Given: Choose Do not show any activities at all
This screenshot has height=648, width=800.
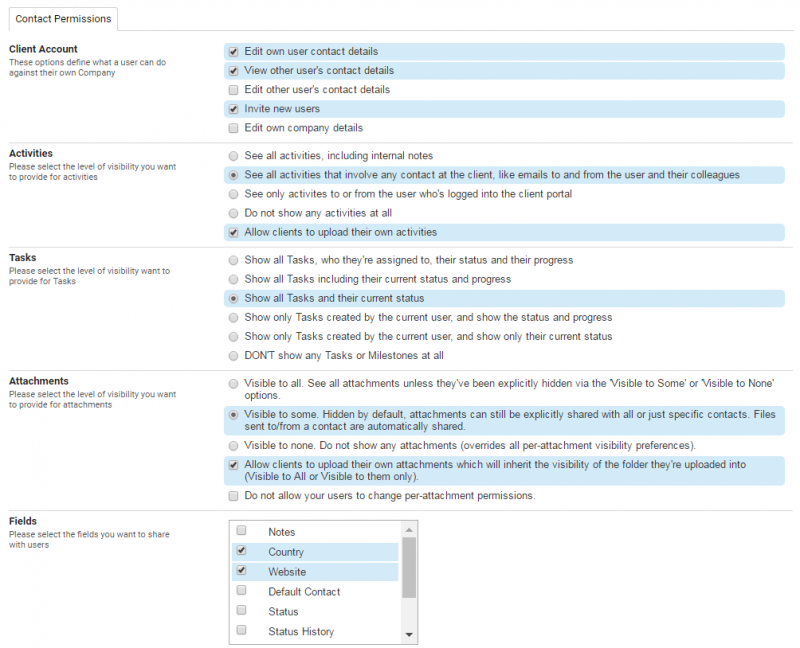Looking at the screenshot, I should coord(233,213).
